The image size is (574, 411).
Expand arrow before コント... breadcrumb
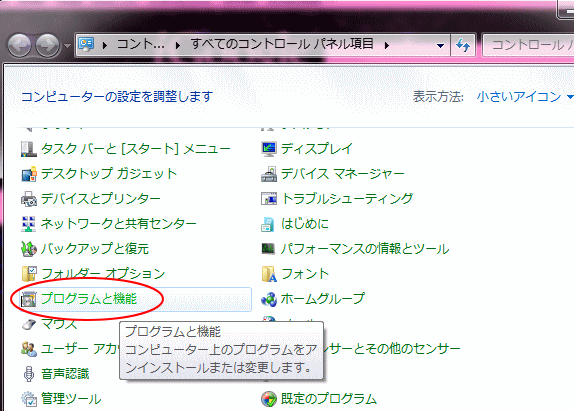tap(105, 45)
